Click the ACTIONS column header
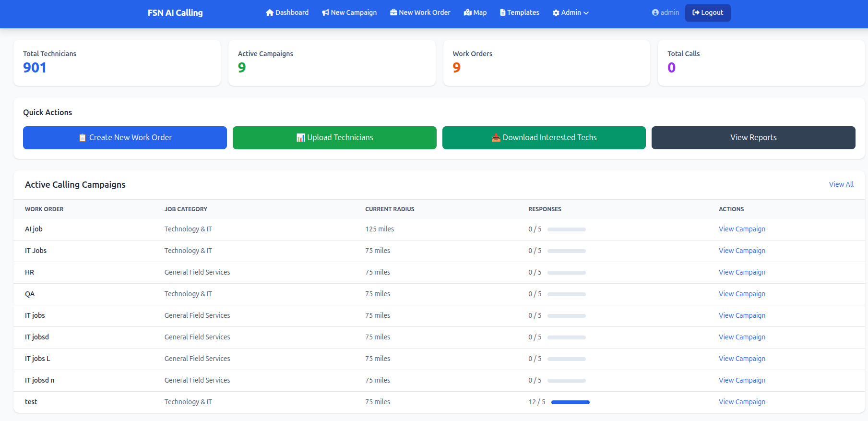Image resolution: width=868 pixels, height=421 pixels. (x=731, y=209)
